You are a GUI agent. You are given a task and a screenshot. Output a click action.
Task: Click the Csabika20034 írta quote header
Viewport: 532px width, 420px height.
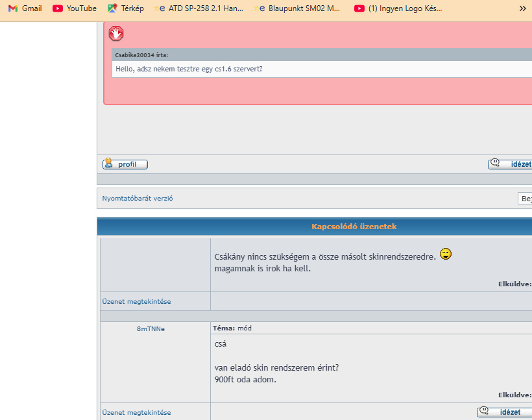pyautogui.click(x=141, y=55)
